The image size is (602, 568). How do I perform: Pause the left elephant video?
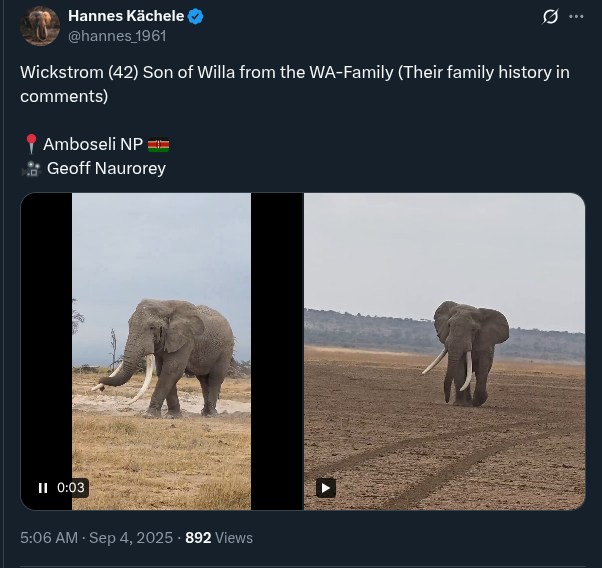pos(43,488)
